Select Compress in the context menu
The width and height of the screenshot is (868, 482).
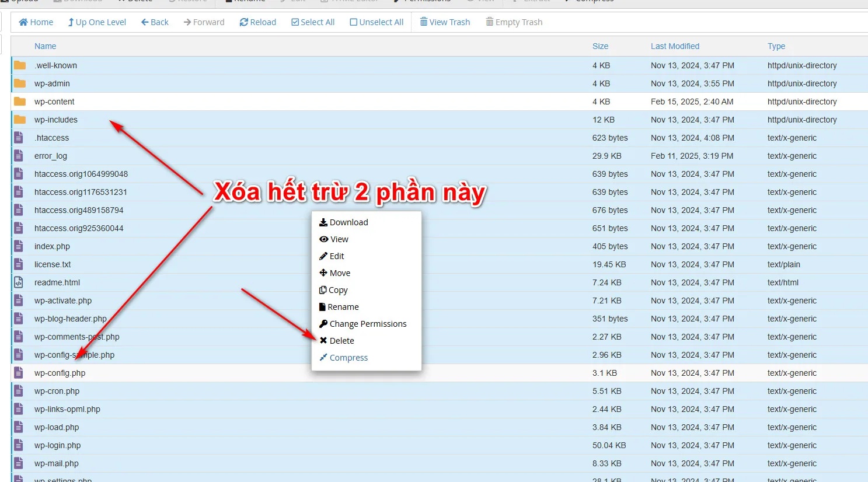[x=348, y=358]
